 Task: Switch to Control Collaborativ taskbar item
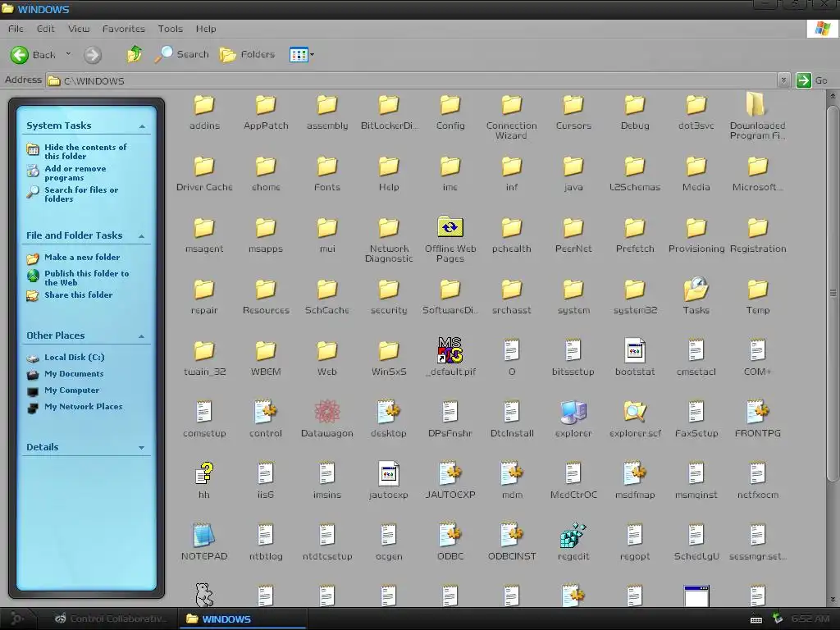coord(111,619)
